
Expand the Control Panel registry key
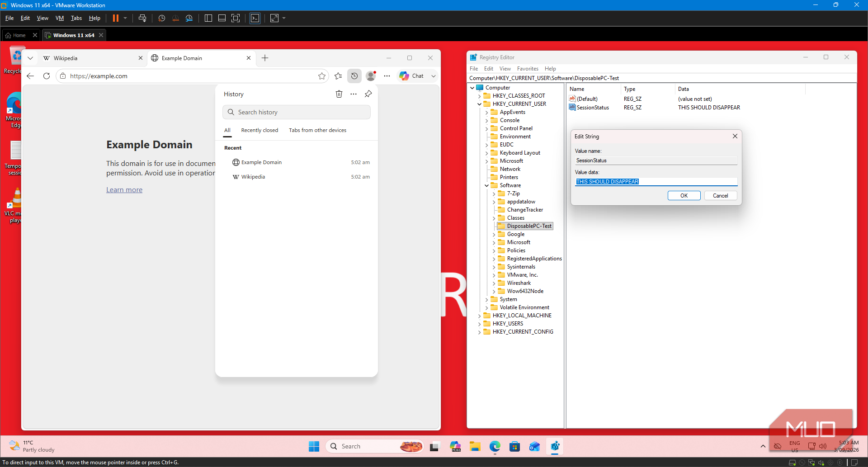point(486,128)
